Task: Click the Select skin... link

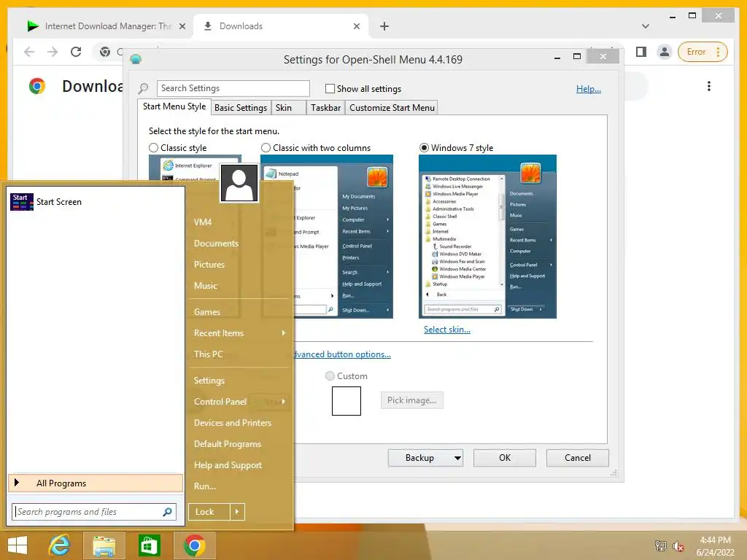Action: coord(447,330)
